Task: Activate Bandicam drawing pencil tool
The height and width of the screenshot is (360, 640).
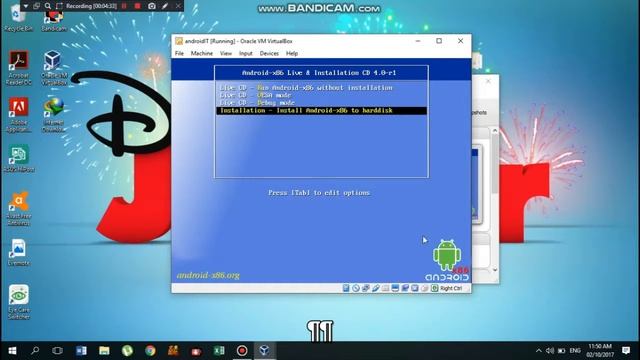Action: tap(165, 6)
